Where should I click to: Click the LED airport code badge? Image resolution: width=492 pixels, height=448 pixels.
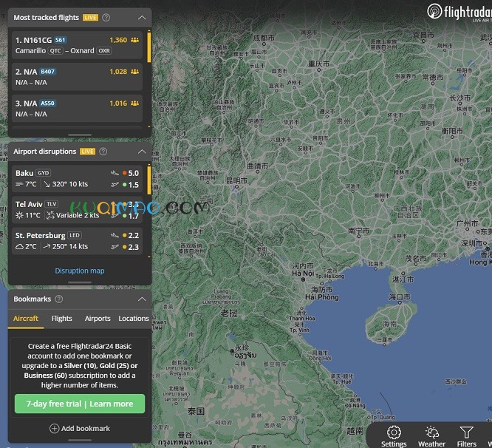click(x=75, y=235)
